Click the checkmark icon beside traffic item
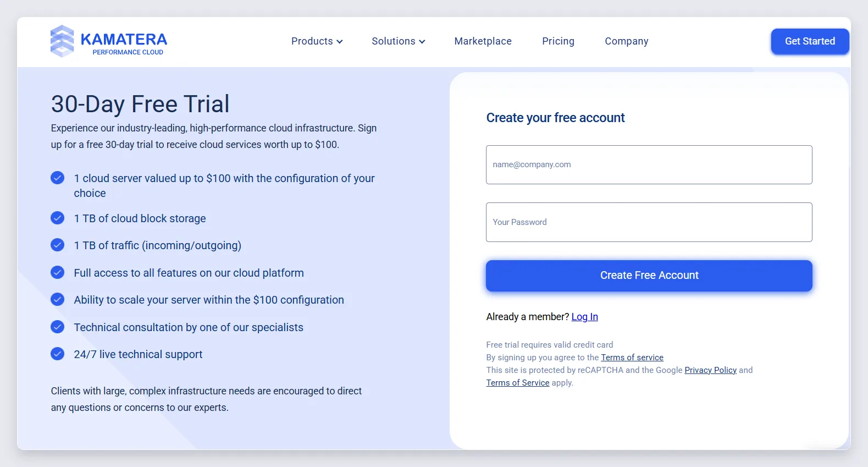This screenshot has height=467, width=868. point(58,245)
